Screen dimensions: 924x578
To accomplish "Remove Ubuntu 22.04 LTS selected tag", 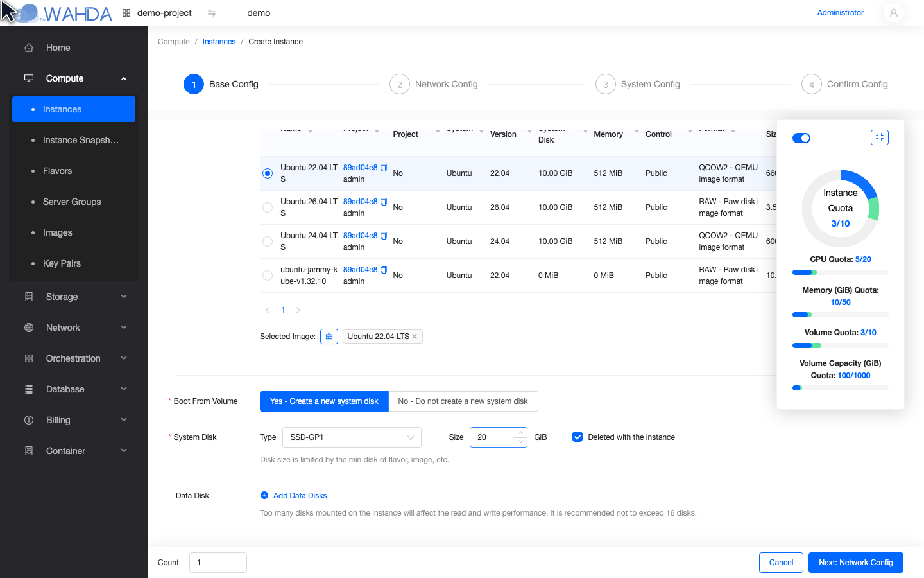I will (415, 337).
